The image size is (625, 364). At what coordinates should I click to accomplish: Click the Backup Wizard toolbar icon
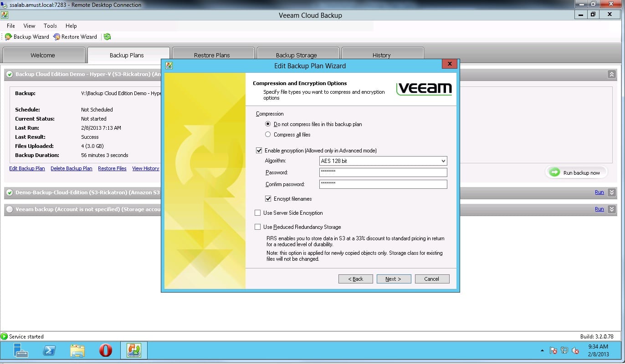[x=9, y=37]
